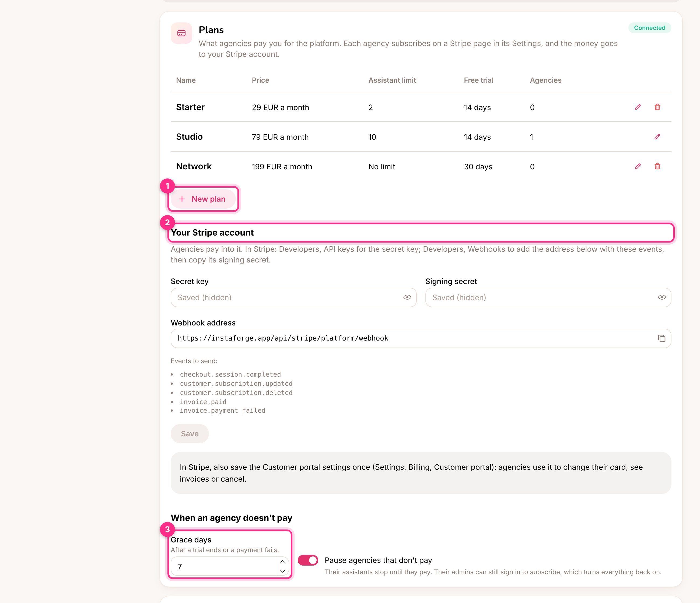Click the 29 EUR a month price
The height and width of the screenshot is (603, 700).
281,107
